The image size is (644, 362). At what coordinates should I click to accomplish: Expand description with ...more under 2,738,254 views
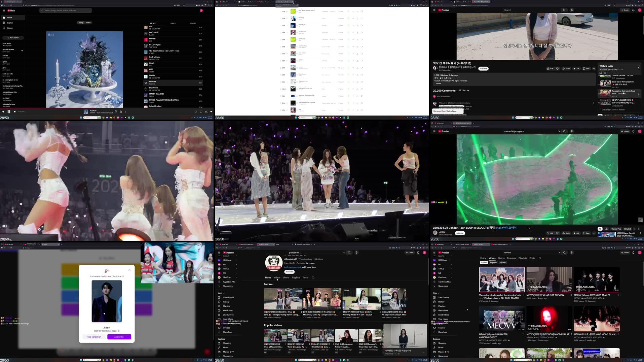pos(438,84)
